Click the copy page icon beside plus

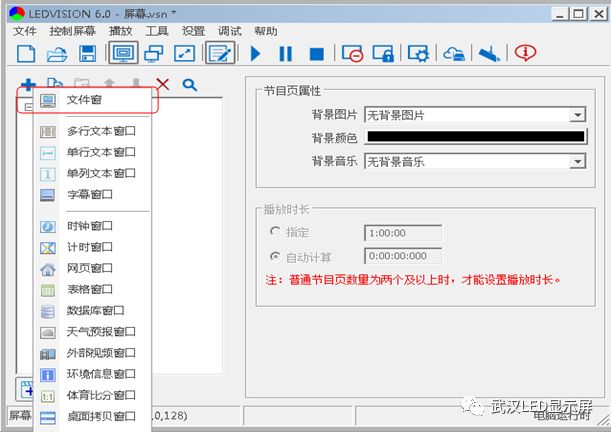pyautogui.click(x=55, y=83)
